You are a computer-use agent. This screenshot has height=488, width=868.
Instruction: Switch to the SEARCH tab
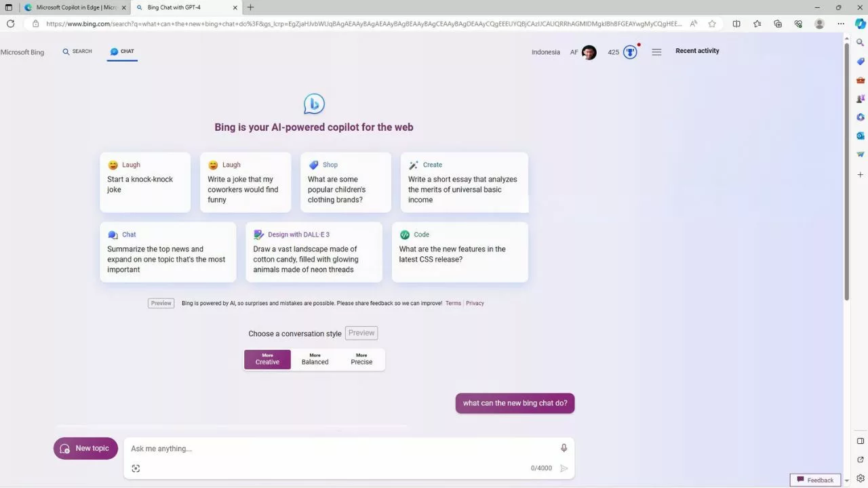tap(77, 52)
